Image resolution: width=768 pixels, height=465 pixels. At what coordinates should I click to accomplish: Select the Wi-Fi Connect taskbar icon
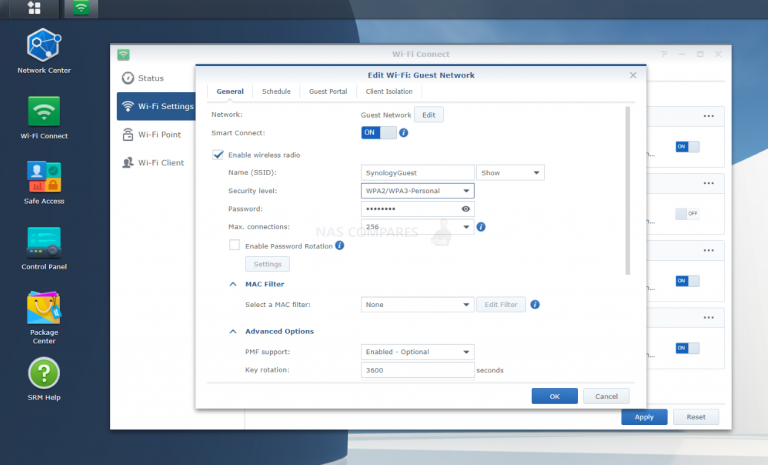pyautogui.click(x=81, y=8)
